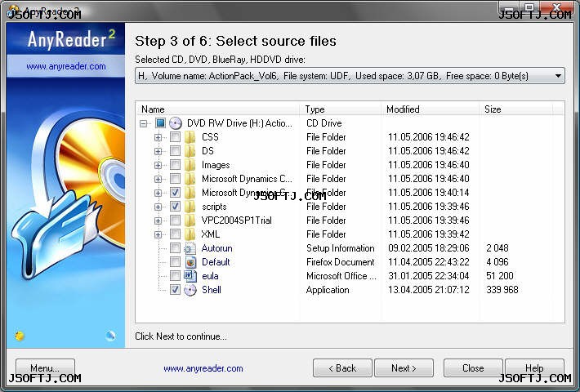The width and height of the screenshot is (580, 392).
Task: Click the VPC2004SP1Trial folder icon
Action: [190, 220]
